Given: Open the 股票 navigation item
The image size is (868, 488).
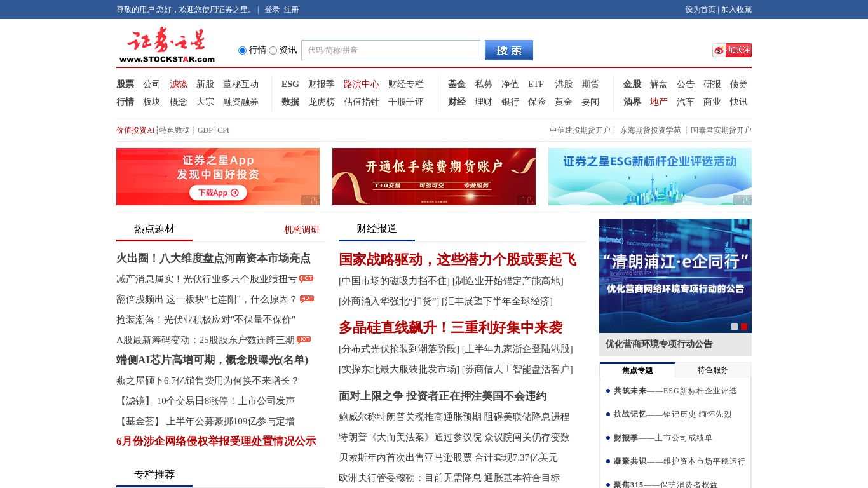Looking at the screenshot, I should click(125, 84).
